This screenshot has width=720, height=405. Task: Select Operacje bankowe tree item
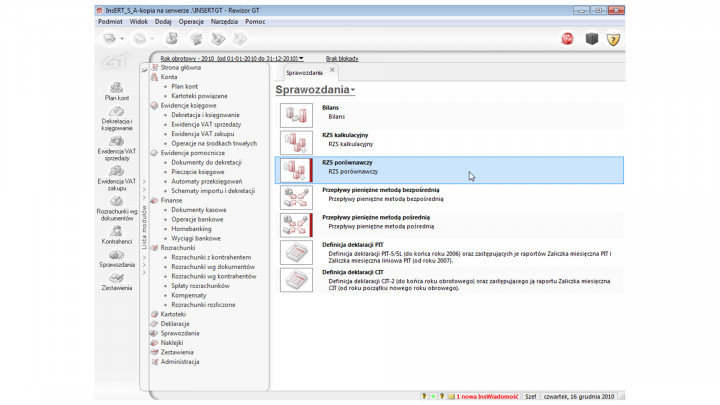coord(197,219)
